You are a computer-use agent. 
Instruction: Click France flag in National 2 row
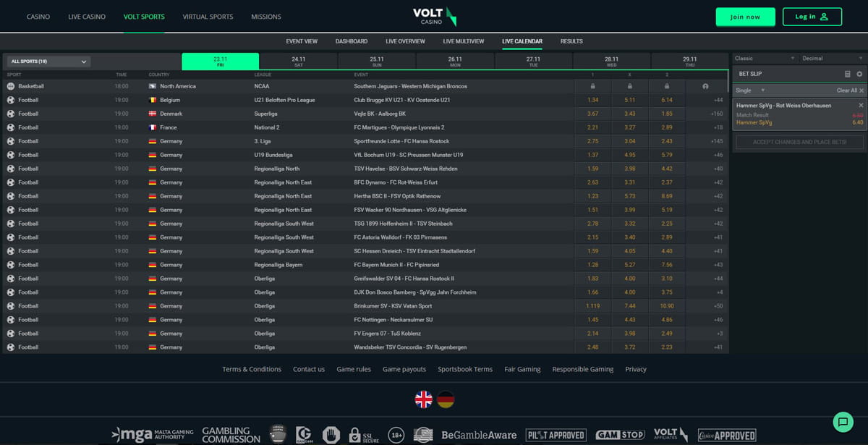(153, 127)
